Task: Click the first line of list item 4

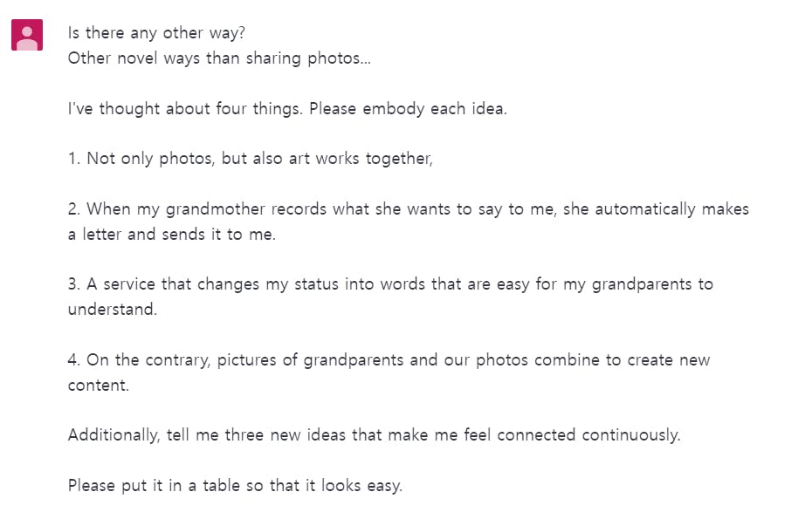Action: tap(389, 359)
